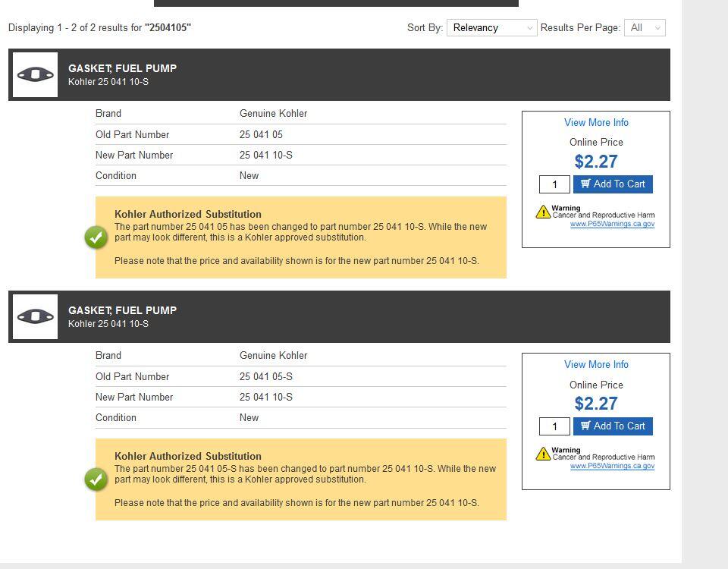Click the first $2.27 online price
The image size is (728, 569).
point(596,162)
